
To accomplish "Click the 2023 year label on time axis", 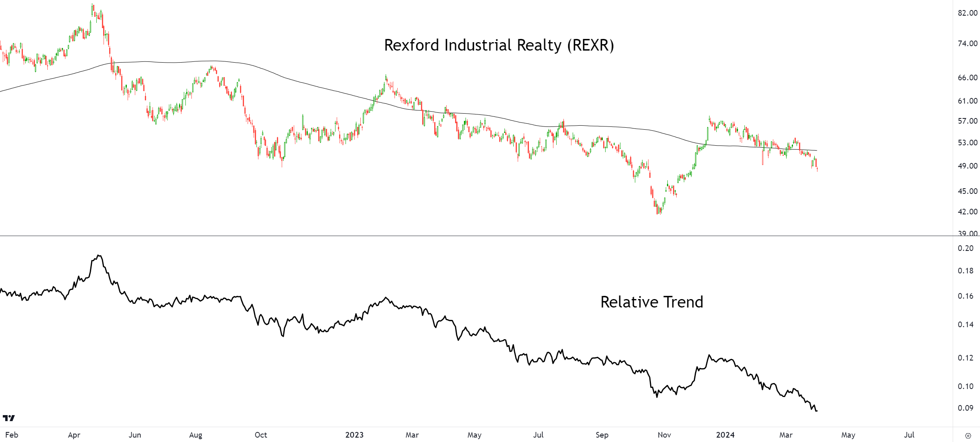I will (x=354, y=435).
